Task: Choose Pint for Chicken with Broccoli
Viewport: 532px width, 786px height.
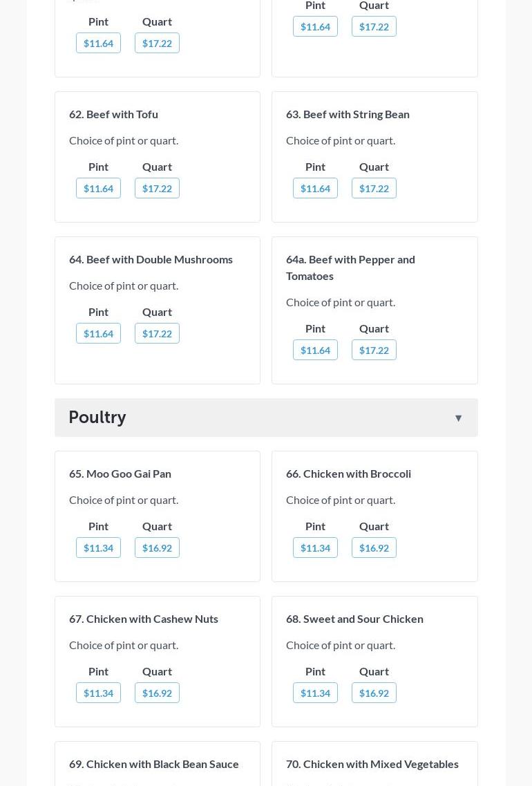Action: coord(315,548)
